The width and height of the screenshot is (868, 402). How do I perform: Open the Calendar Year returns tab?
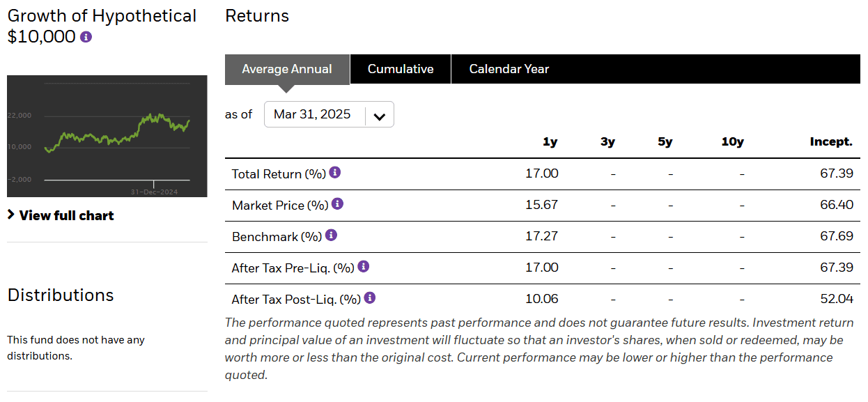coord(509,69)
